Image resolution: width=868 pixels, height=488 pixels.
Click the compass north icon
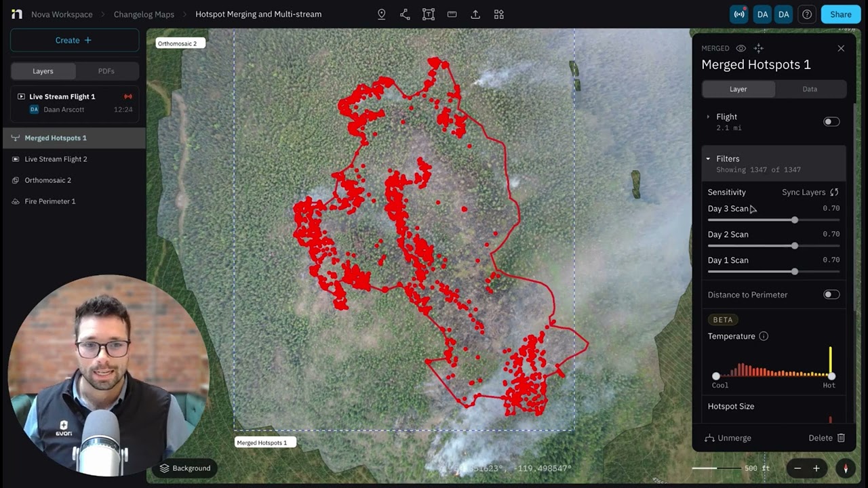(x=846, y=468)
